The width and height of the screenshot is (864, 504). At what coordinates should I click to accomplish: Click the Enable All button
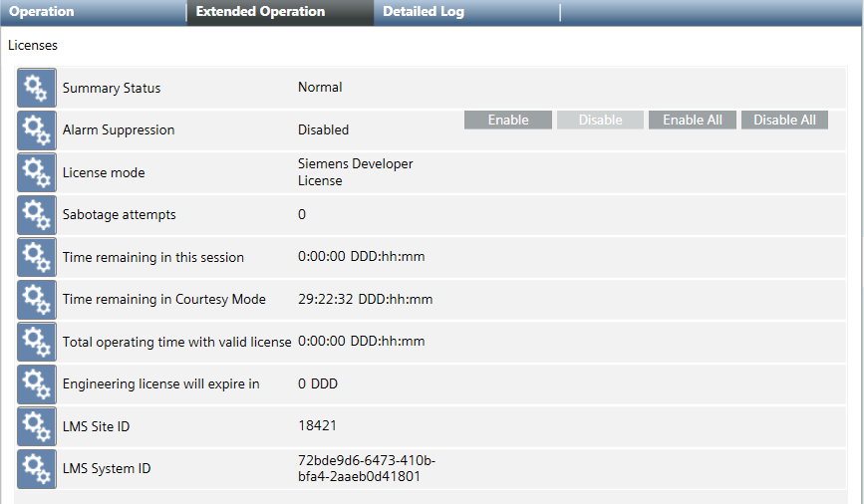point(693,120)
